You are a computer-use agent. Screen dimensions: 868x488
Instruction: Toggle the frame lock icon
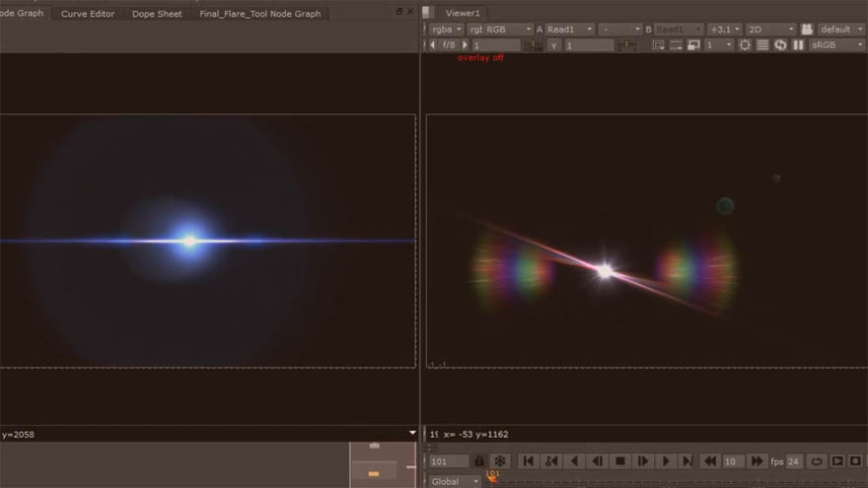[x=479, y=461]
